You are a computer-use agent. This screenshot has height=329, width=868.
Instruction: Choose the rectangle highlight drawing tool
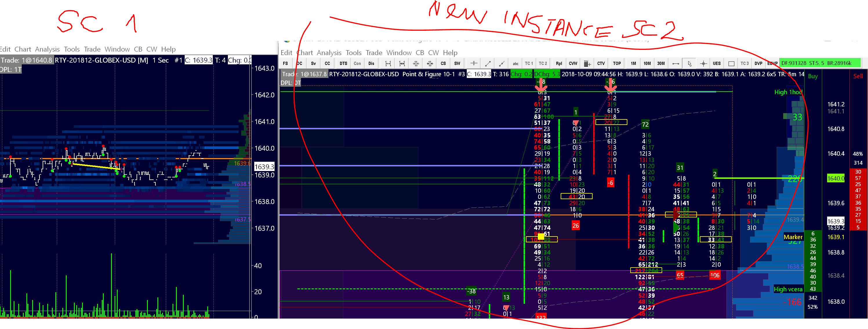tap(731, 63)
